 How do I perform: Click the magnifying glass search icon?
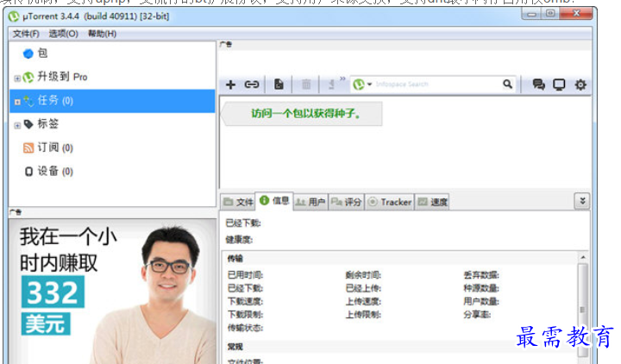(x=507, y=84)
